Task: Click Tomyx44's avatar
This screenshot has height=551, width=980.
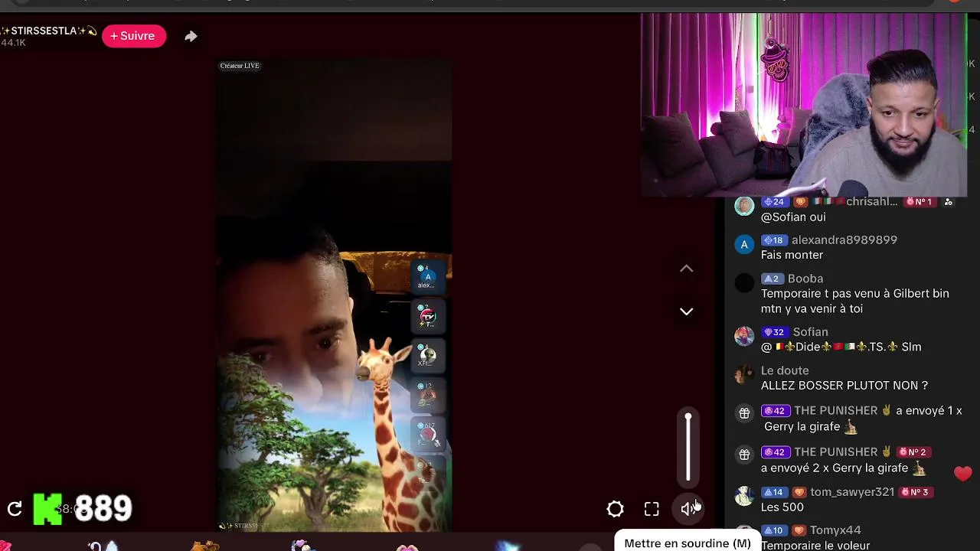Action: click(744, 534)
